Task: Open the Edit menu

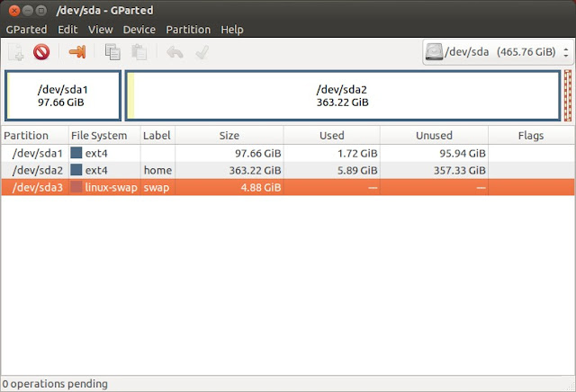Action: tap(67, 30)
